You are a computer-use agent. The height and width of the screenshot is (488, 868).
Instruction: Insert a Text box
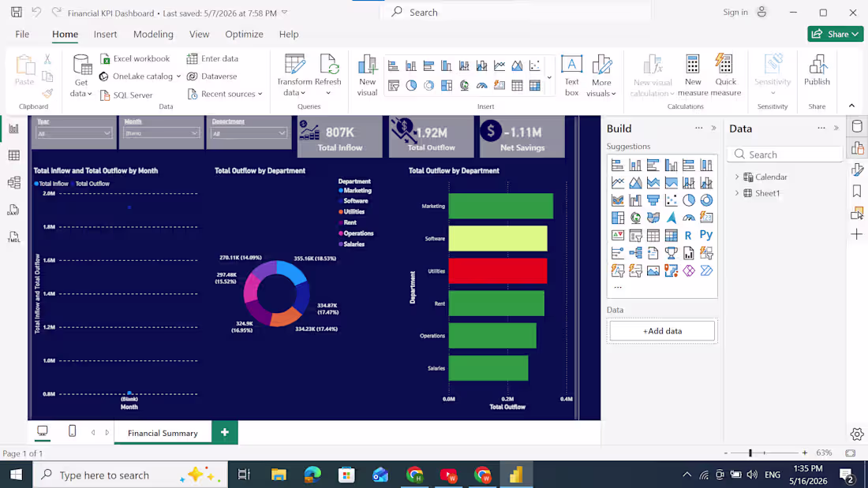tap(571, 76)
